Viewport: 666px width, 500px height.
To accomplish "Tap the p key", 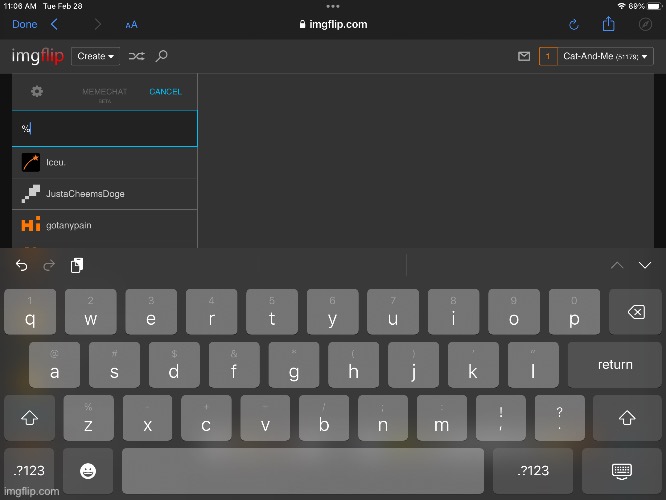I will 574,312.
